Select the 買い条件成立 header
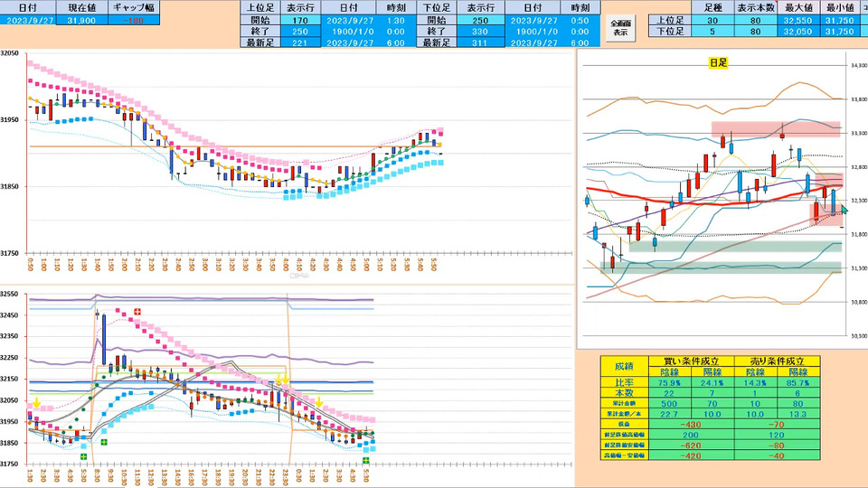Viewport: 868px width, 488px height. tap(690, 361)
